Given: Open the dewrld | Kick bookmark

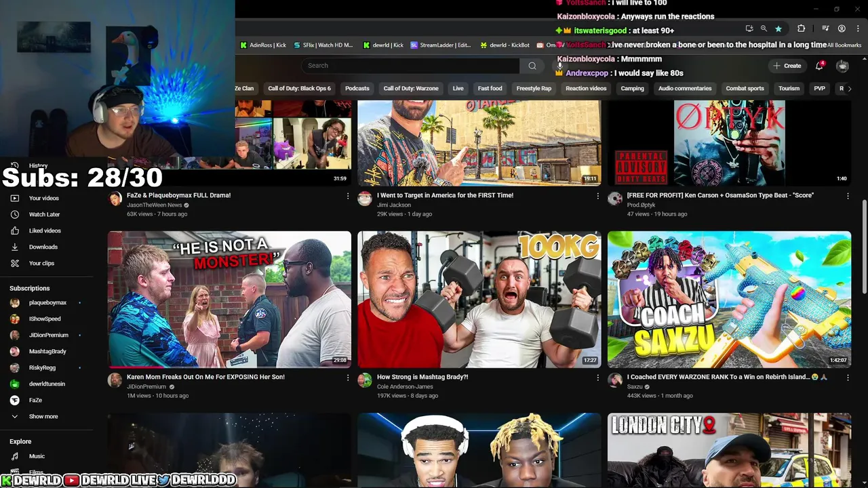Looking at the screenshot, I should (x=383, y=45).
